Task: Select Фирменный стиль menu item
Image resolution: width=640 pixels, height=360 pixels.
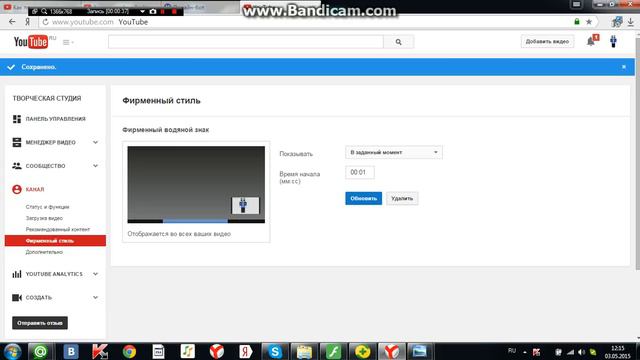Action: [55, 241]
